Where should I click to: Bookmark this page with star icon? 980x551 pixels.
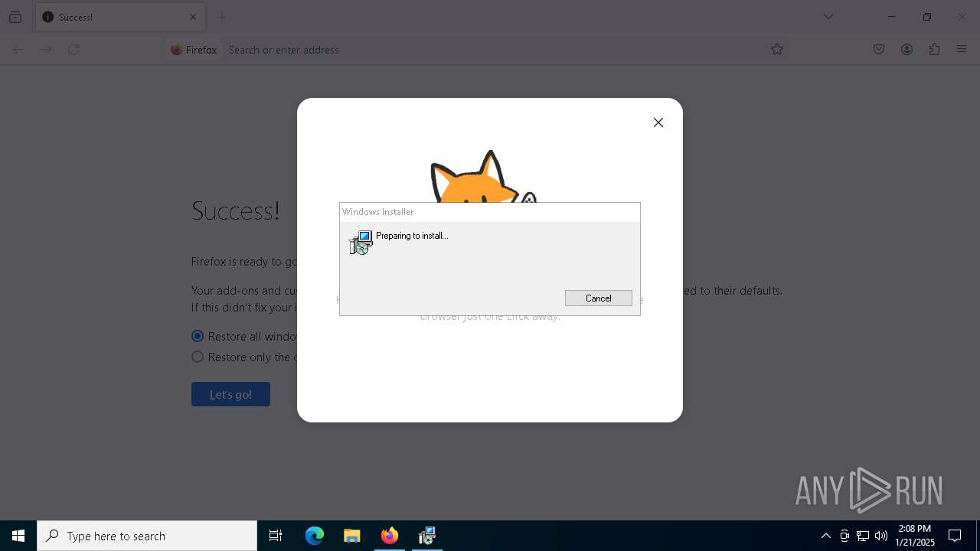(777, 50)
